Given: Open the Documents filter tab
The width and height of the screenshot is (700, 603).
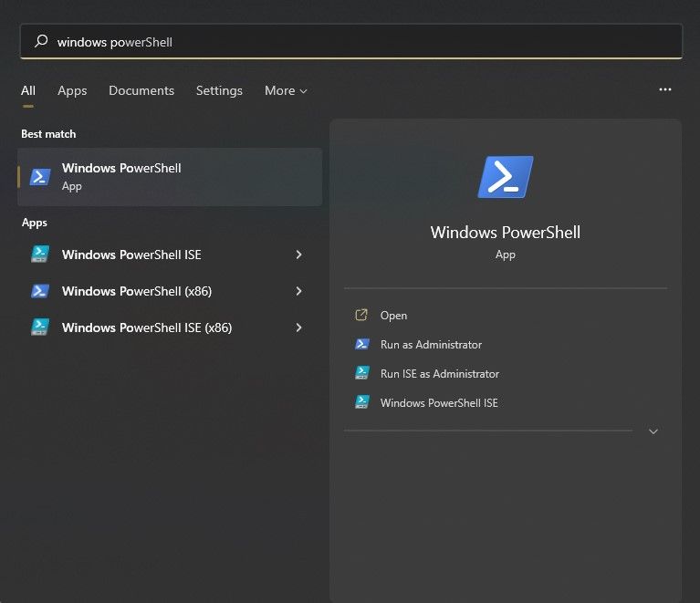Looking at the screenshot, I should [x=141, y=90].
